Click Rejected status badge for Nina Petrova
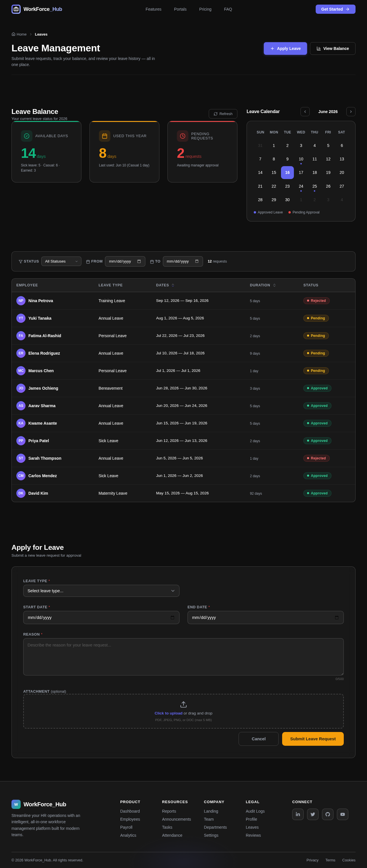The image size is (367, 868). point(317,300)
